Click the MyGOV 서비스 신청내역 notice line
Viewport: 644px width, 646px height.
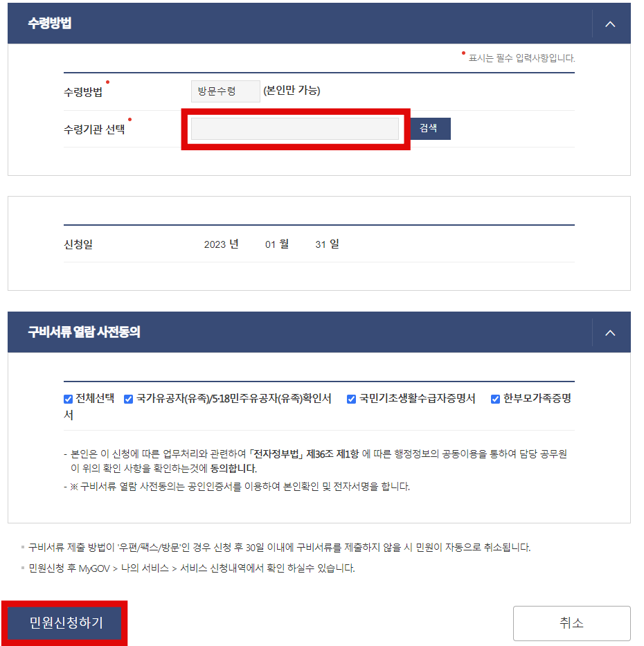click(x=192, y=568)
